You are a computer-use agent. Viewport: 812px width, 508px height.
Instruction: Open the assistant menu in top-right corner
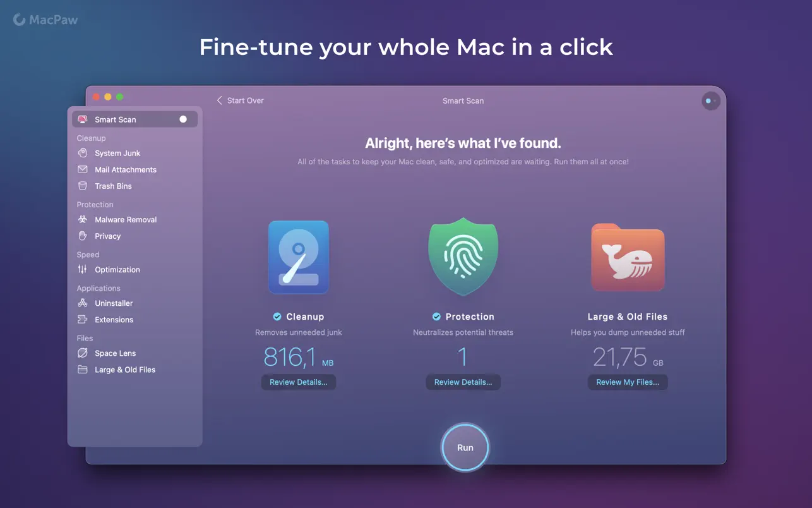(710, 101)
